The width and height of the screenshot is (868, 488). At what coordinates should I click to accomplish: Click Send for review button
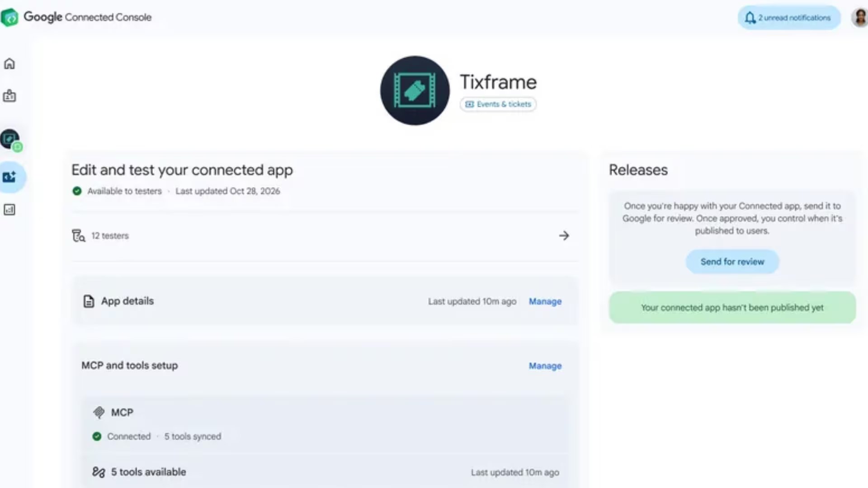coord(732,262)
